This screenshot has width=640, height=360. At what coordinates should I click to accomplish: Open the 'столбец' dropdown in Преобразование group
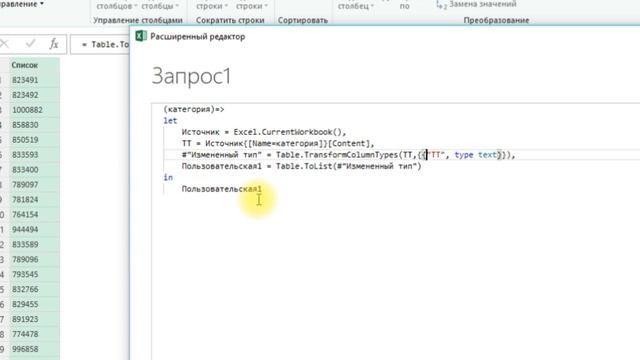(356, 6)
